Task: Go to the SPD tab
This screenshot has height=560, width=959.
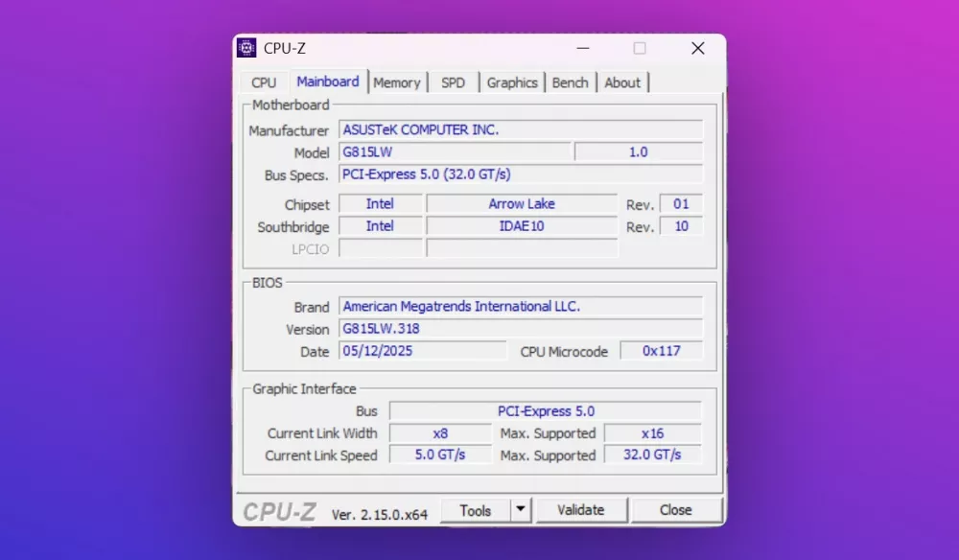Action: click(x=454, y=82)
